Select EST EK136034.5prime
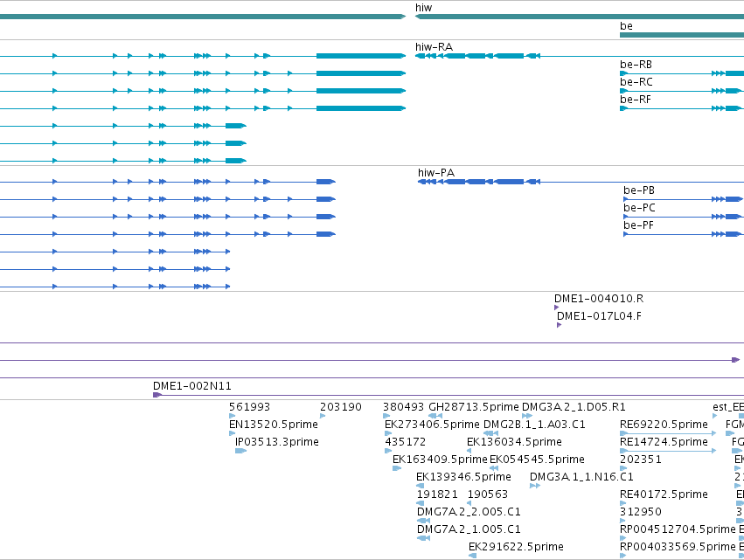 514,442
